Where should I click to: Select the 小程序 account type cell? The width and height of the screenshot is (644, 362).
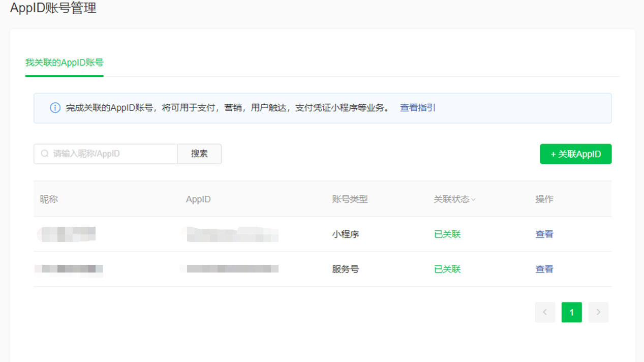coord(346,234)
